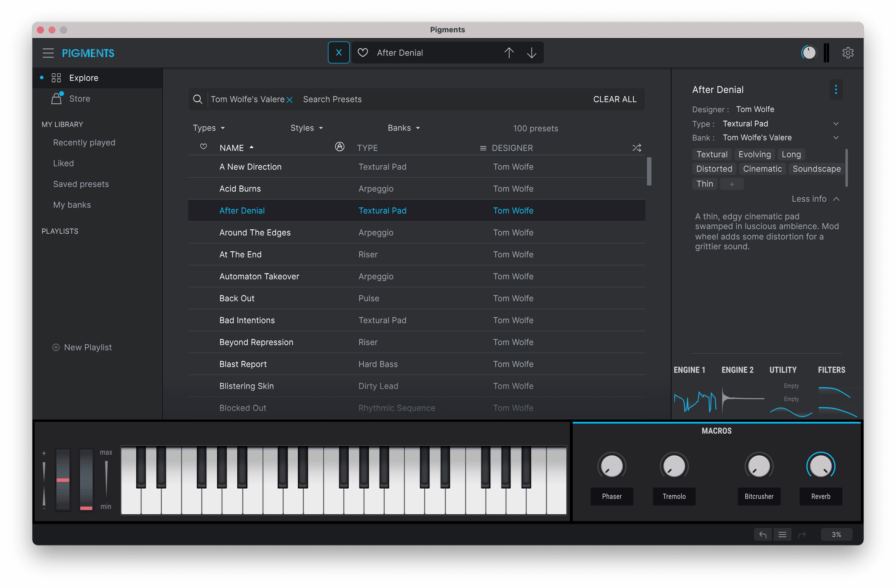Select the Automaton Takeover preset
Screen dimensions: 896x588
point(417,276)
